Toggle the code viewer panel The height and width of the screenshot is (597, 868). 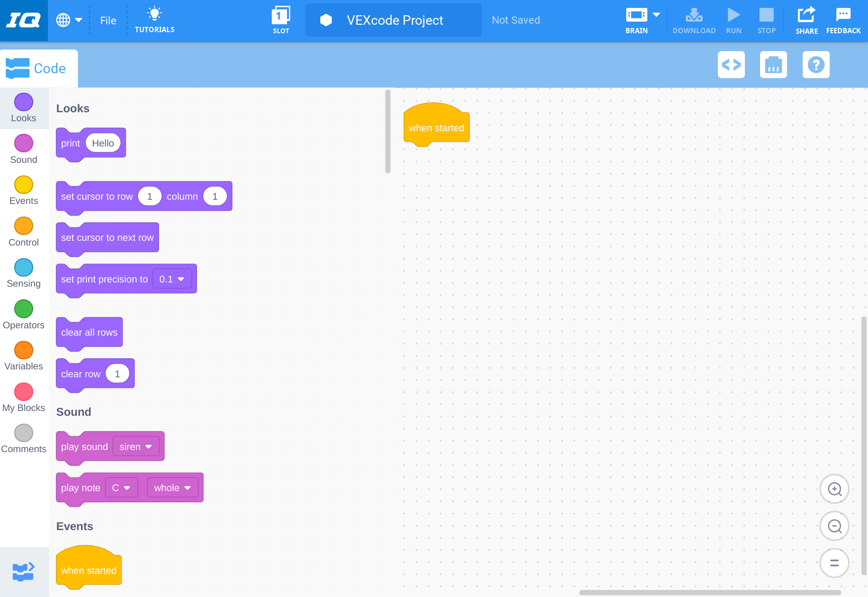(x=731, y=64)
